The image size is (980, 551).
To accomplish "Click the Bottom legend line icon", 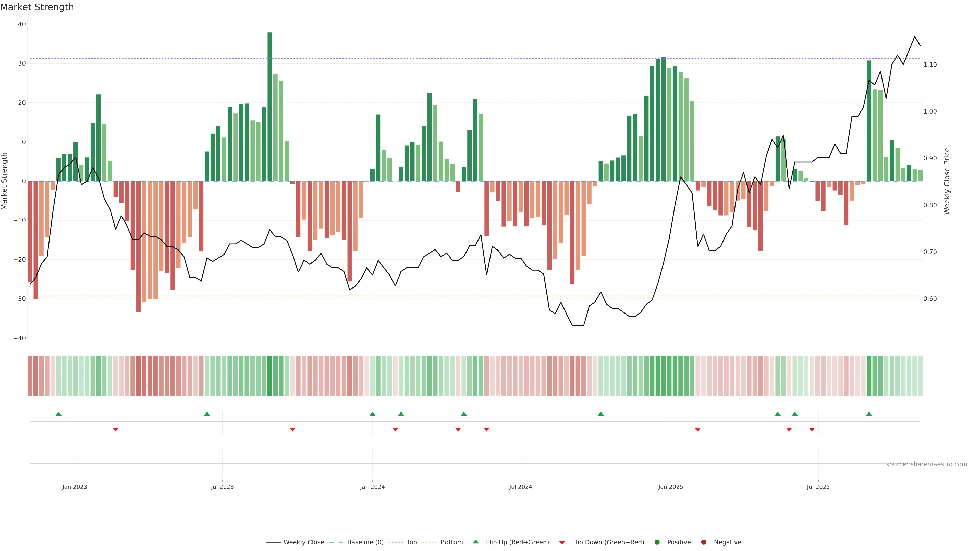I will point(430,542).
